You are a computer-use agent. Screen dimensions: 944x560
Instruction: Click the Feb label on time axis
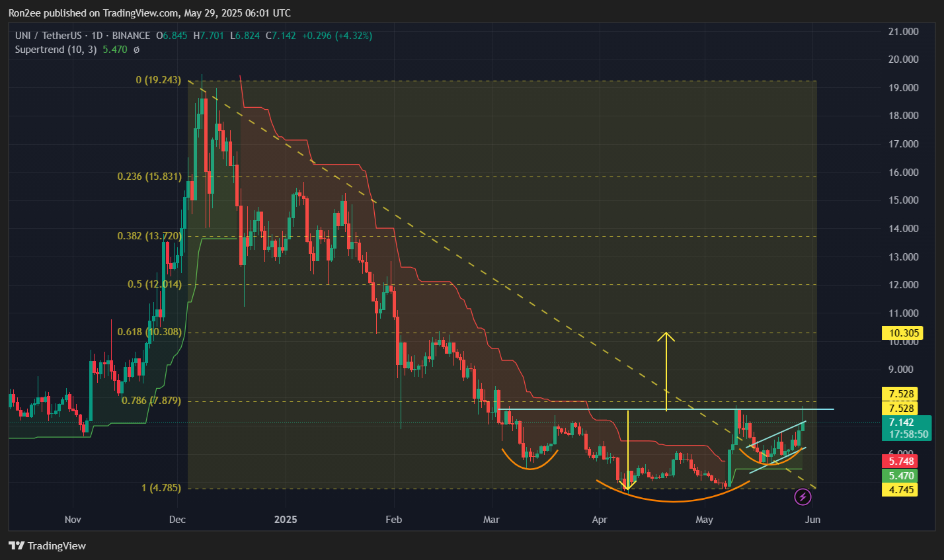click(x=394, y=520)
